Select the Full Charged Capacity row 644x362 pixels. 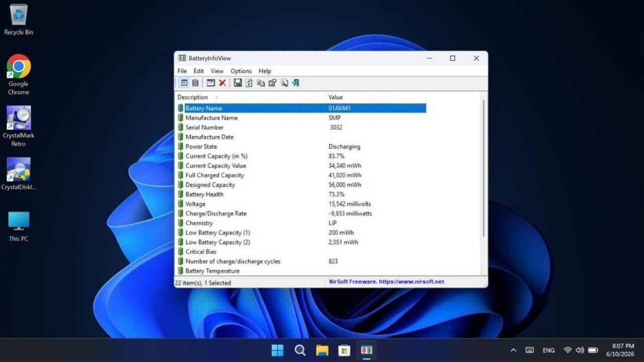point(302,175)
